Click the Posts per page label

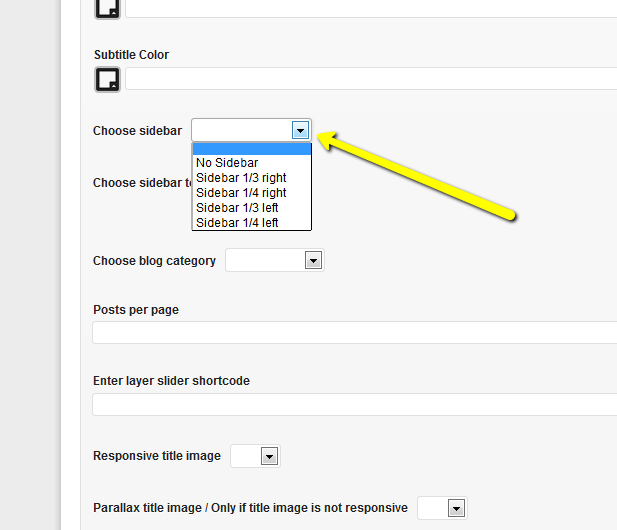pos(136,310)
